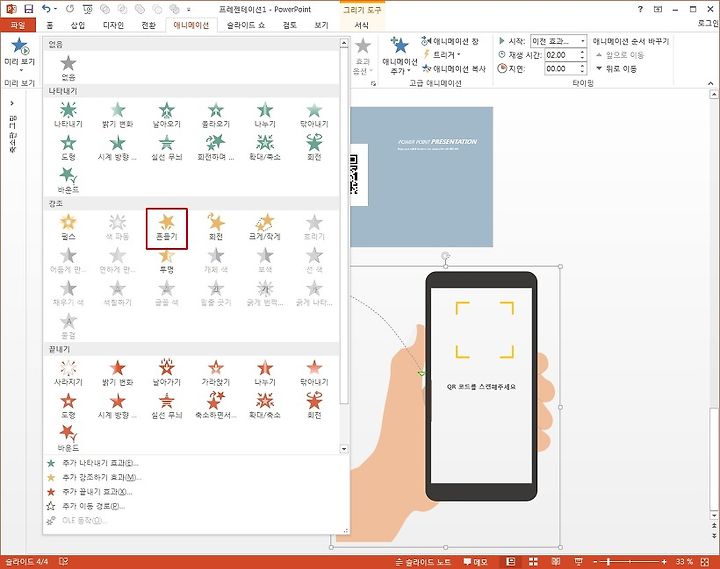This screenshot has height=569, width=720.
Task: Pick the green 닦아내기 entrance effect
Action: [x=314, y=115]
